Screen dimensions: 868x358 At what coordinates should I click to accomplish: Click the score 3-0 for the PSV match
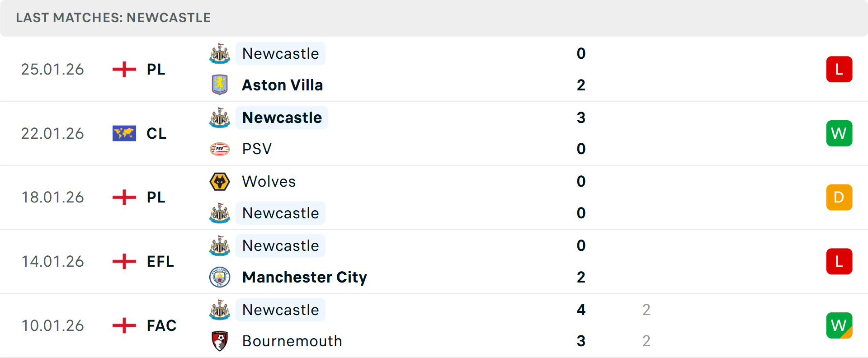coord(581,133)
